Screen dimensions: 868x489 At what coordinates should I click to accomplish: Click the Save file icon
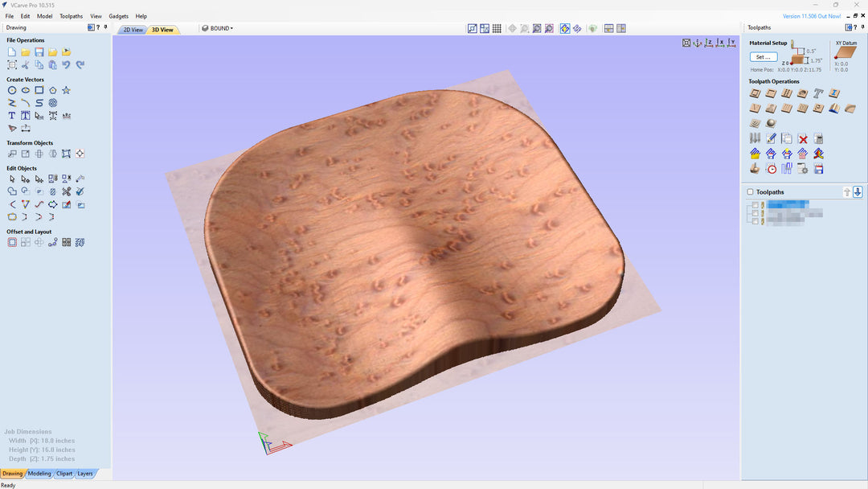tap(39, 52)
